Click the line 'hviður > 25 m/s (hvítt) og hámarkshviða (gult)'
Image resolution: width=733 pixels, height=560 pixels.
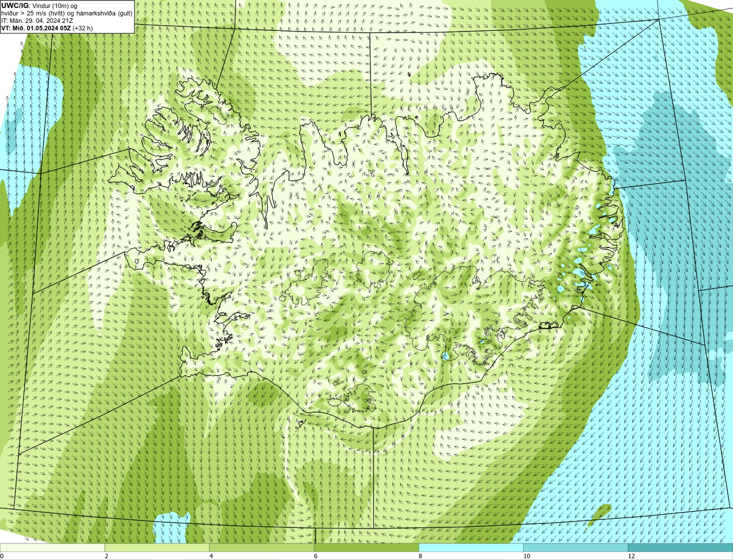click(x=66, y=13)
